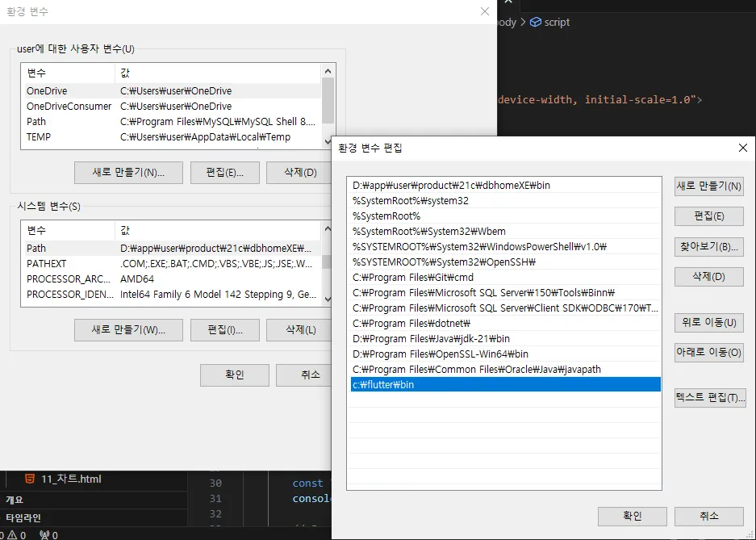Click 편집(E) button in path edit dialog

coord(708,216)
